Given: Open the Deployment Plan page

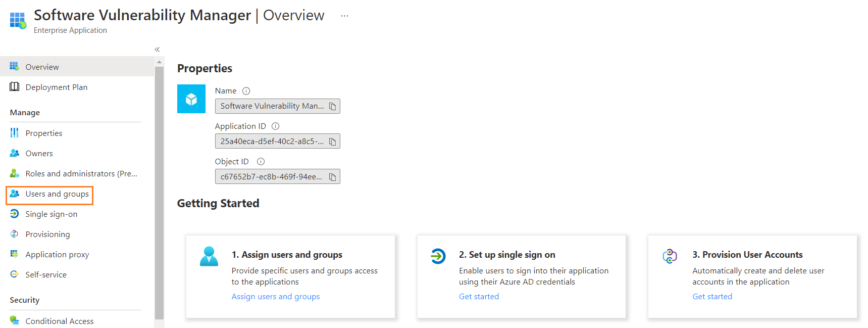Looking at the screenshot, I should pyautogui.click(x=56, y=87).
